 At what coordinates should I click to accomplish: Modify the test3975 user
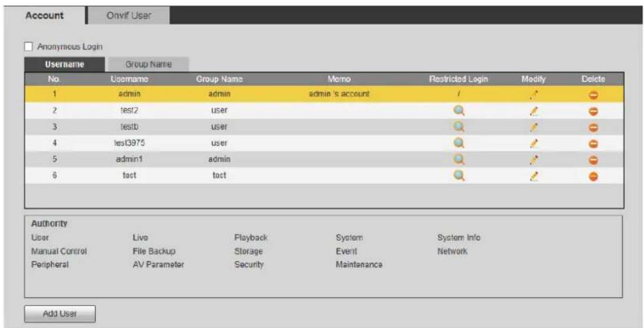pos(533,144)
